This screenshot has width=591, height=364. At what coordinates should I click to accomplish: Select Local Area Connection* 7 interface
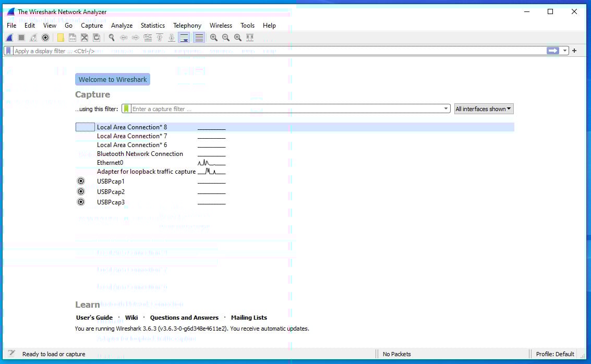(x=132, y=136)
